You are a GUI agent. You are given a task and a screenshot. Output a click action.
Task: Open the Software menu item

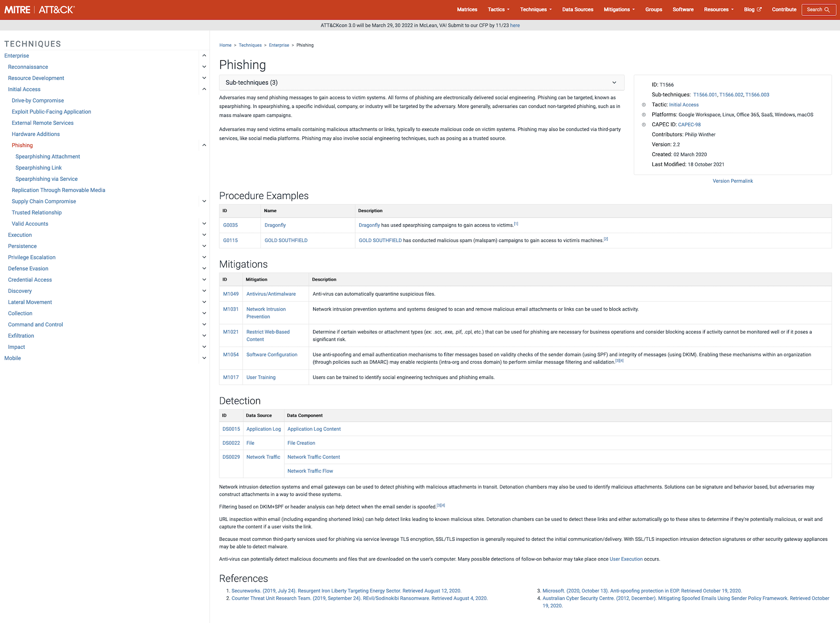pos(683,9)
